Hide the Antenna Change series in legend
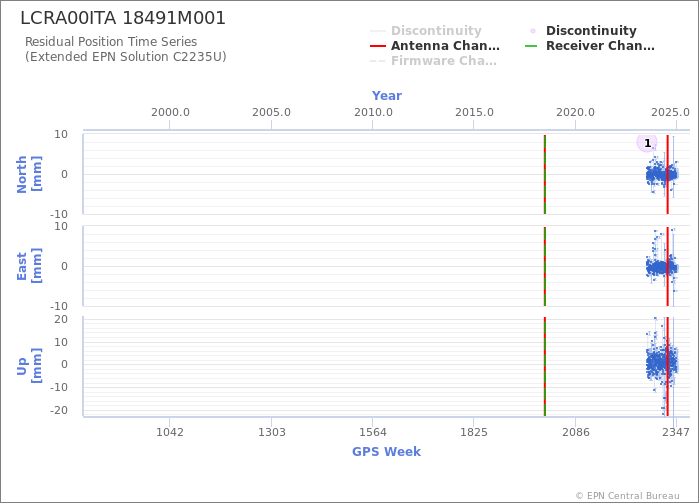700x504 pixels. pos(435,46)
